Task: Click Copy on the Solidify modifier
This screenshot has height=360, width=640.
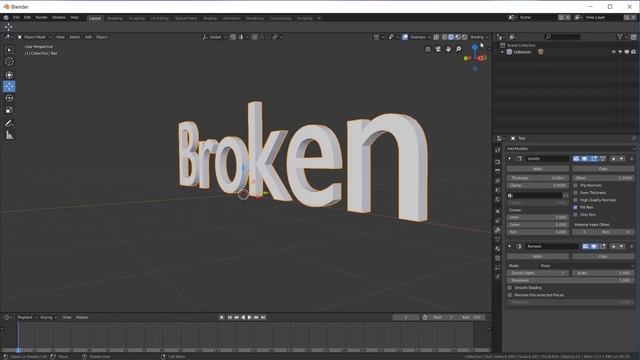Action: click(x=603, y=169)
